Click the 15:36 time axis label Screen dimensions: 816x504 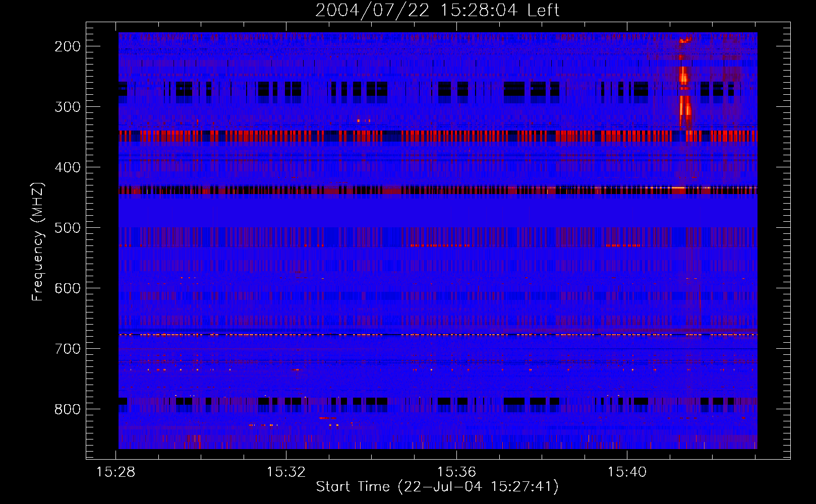point(456,472)
